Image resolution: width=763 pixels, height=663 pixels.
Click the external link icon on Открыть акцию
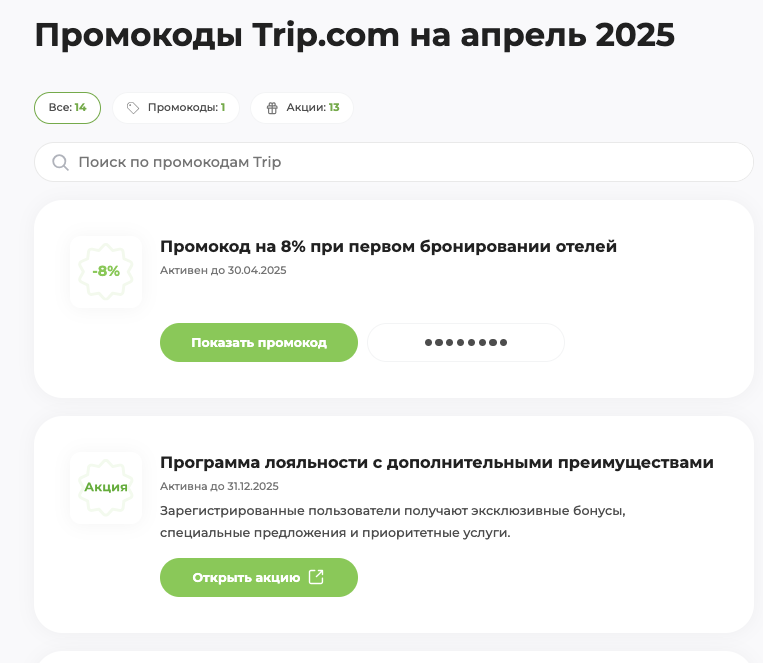point(316,577)
